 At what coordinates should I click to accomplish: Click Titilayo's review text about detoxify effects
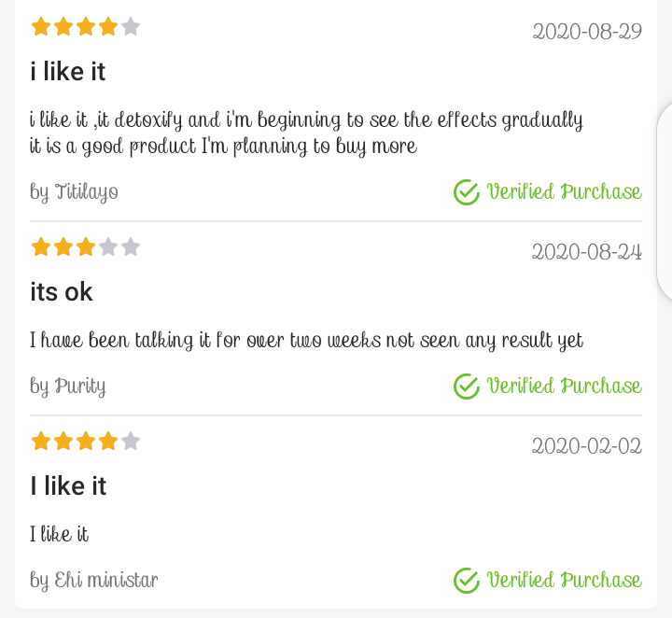306,133
